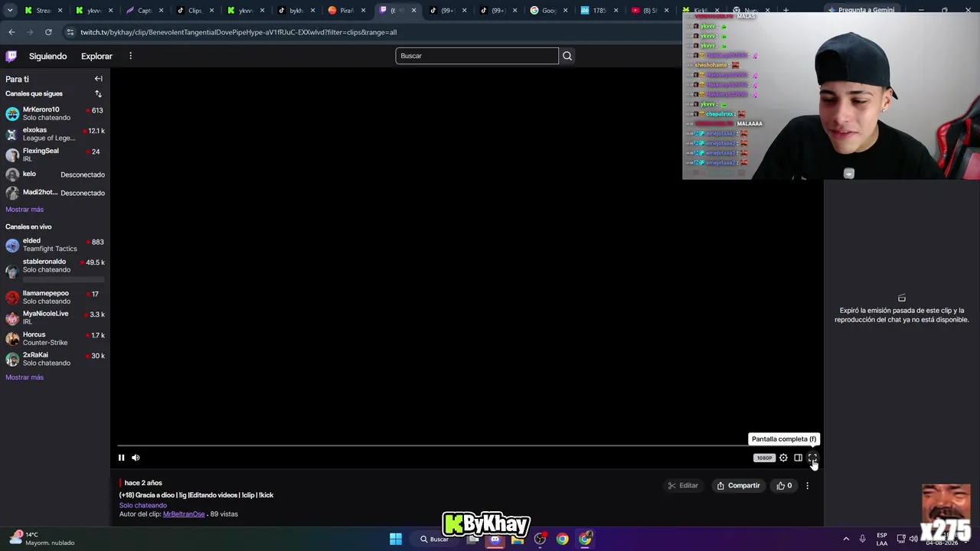Click the search magnifier button
The image size is (980, 551).
tap(567, 56)
